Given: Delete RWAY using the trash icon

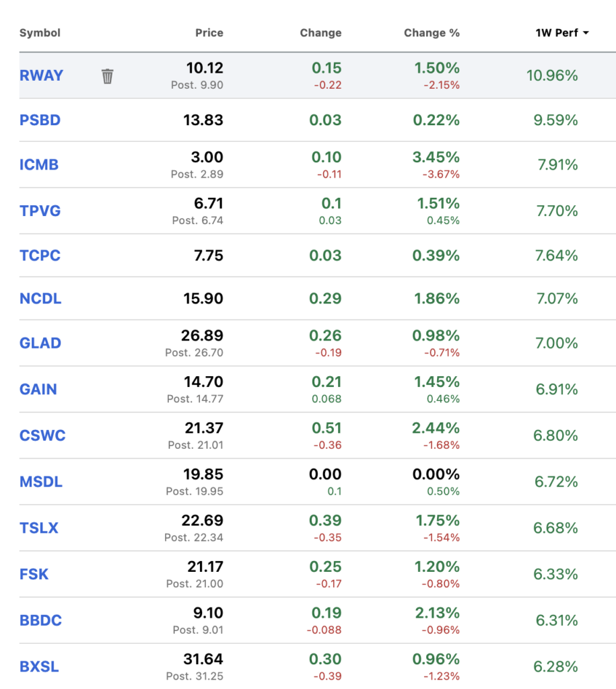Looking at the screenshot, I should click(107, 76).
